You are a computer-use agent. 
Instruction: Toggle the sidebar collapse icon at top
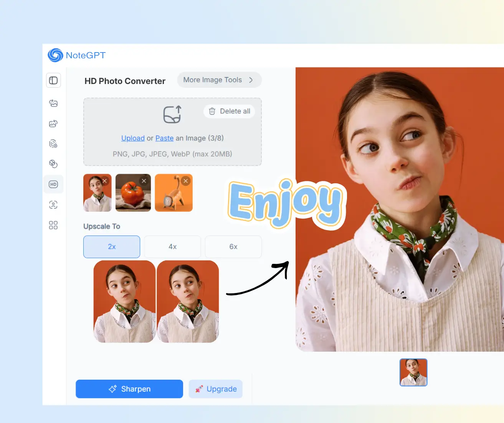[53, 80]
